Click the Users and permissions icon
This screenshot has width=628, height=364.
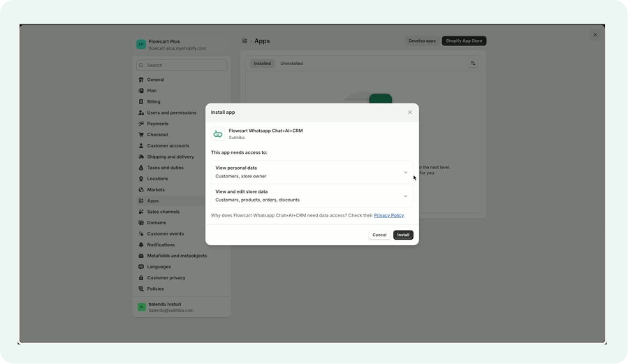(141, 112)
